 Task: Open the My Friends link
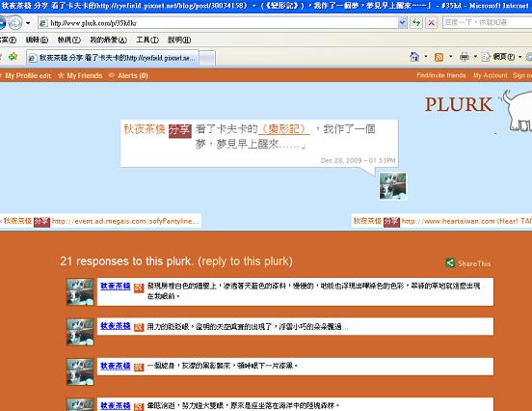[85, 75]
